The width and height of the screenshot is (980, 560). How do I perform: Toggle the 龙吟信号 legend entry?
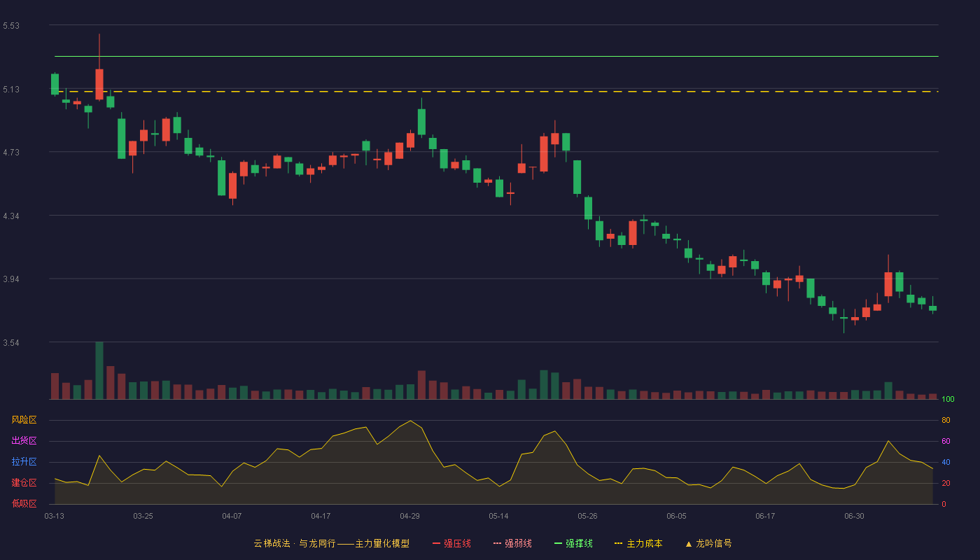[x=708, y=543]
